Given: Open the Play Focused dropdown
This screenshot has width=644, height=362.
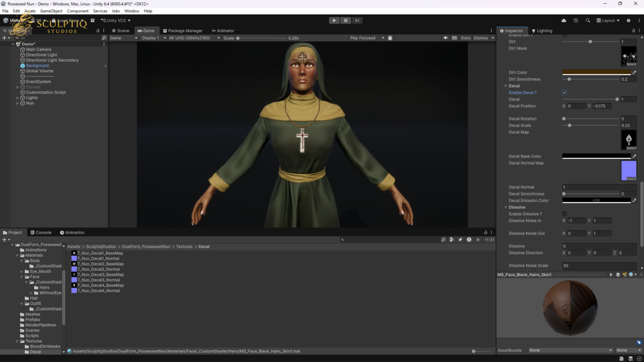Looking at the screenshot, I should coord(367,38).
